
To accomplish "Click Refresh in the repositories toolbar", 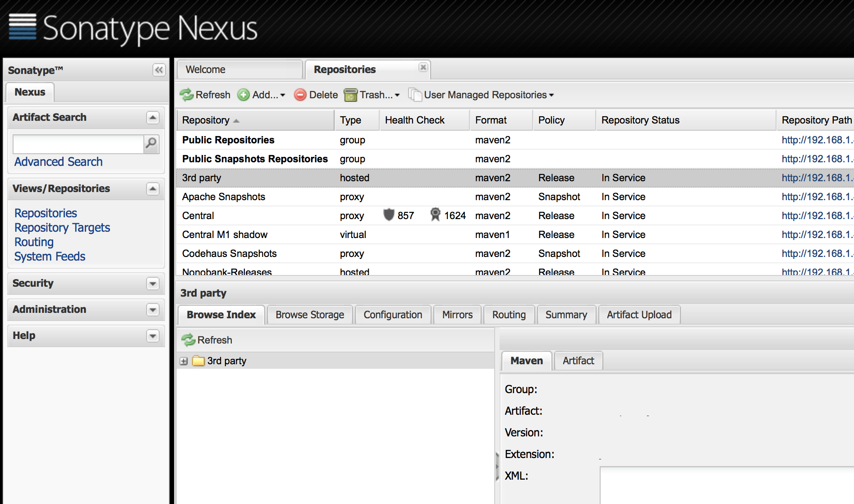I will click(x=205, y=95).
